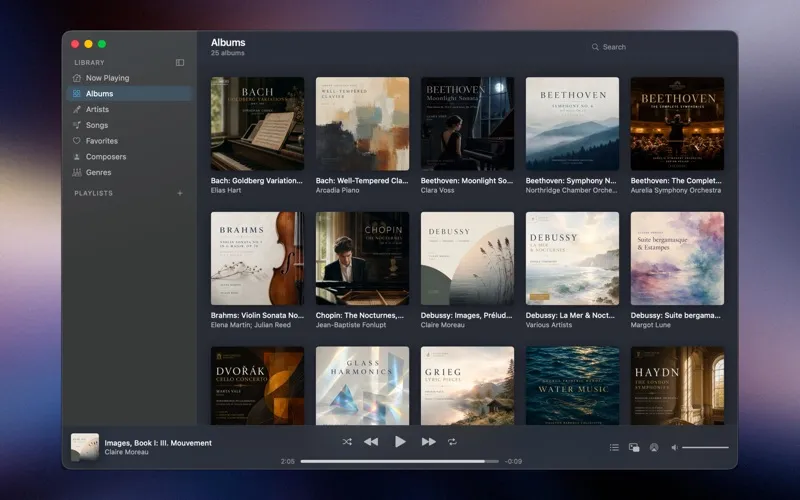Open Water Music album cover
This screenshot has height=500, width=800.
[572, 386]
